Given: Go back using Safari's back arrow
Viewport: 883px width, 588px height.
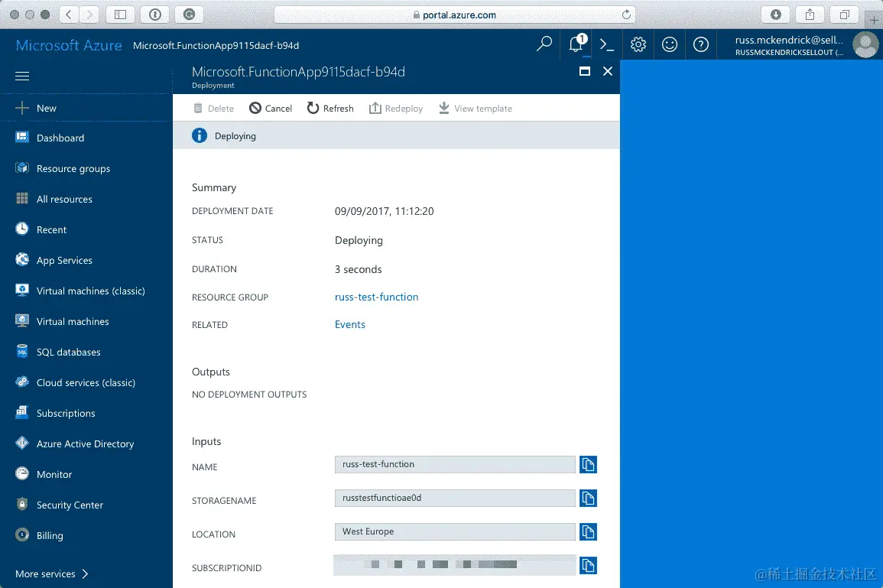Looking at the screenshot, I should point(69,15).
